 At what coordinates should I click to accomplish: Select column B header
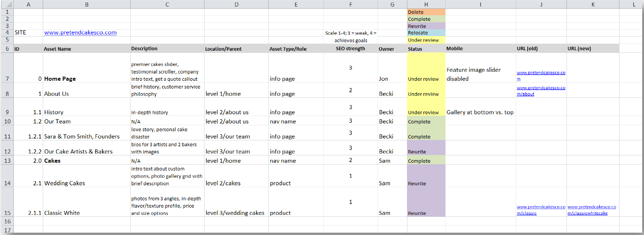[87, 4]
